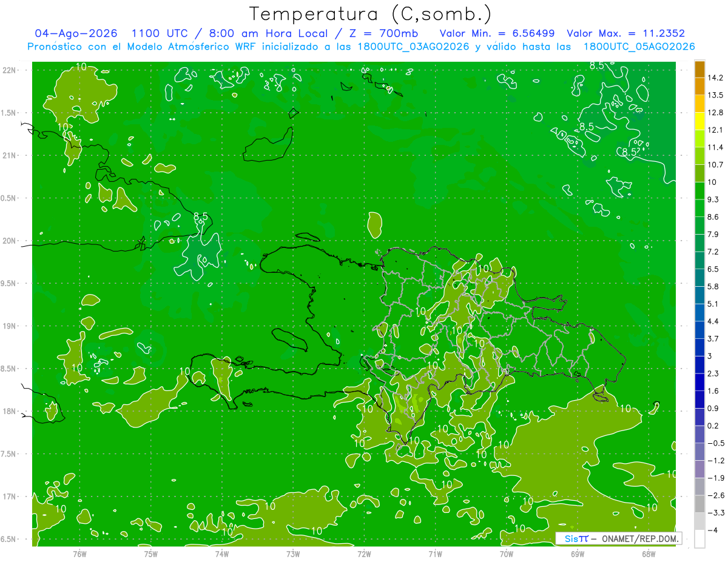
Task: Click the colorbar value "7.9"
Action: tap(713, 235)
